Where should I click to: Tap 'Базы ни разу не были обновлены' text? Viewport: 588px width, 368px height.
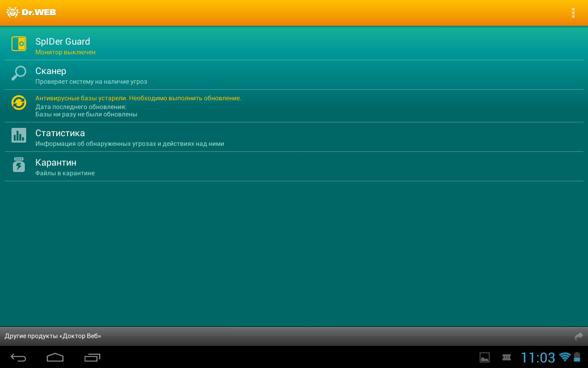86,115
